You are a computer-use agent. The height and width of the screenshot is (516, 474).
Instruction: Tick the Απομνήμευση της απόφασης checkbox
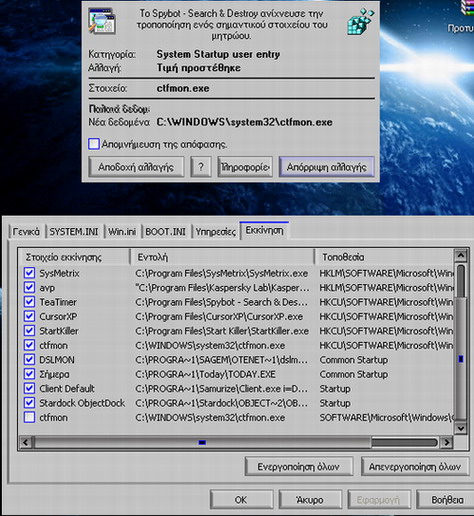tap(94, 144)
